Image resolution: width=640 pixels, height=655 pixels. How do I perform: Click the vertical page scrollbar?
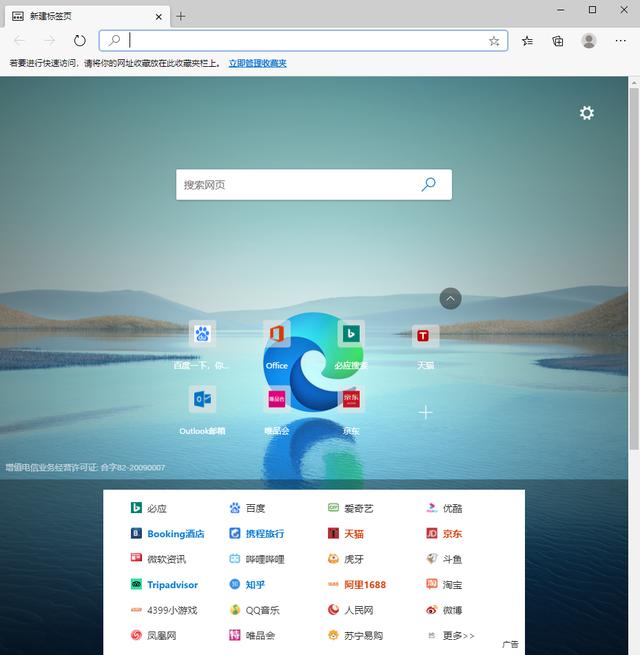tap(634, 267)
